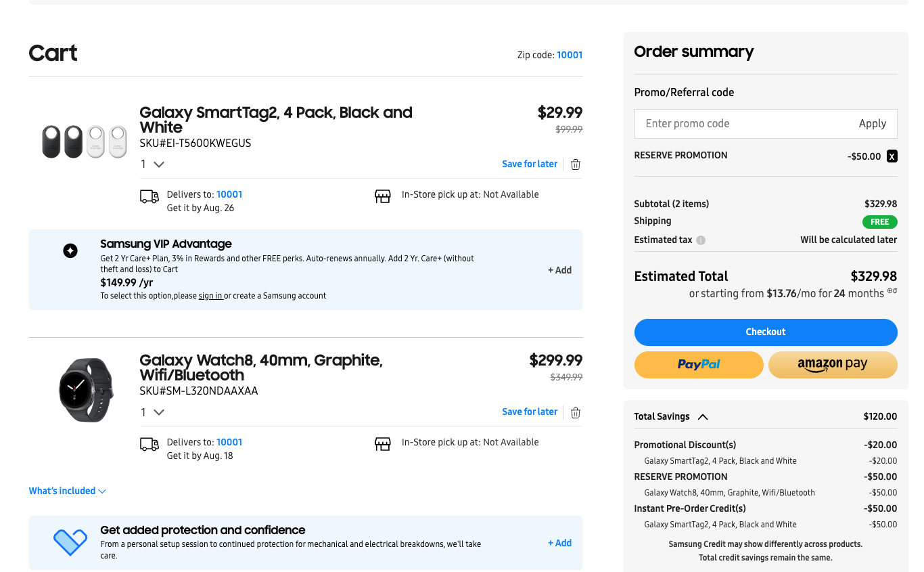Click the trash icon for Galaxy SmartTag2
Screen dimensions: 924x572
pyautogui.click(x=575, y=164)
